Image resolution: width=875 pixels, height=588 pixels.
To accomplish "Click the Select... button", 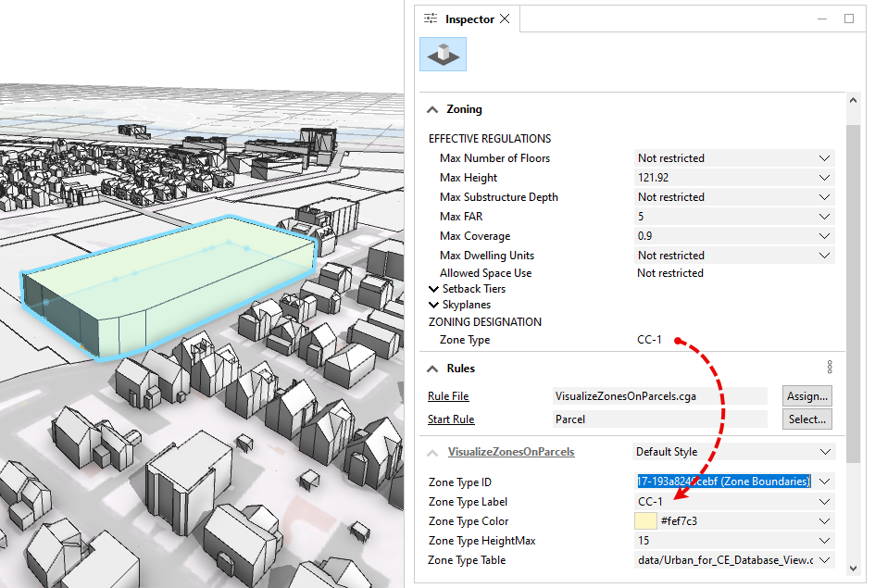I will tap(806, 419).
